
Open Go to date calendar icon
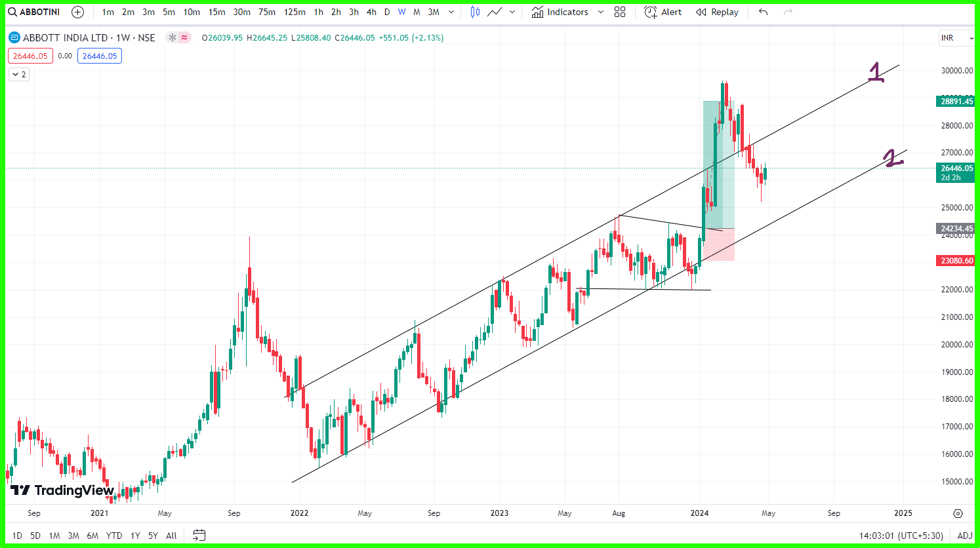coord(199,536)
